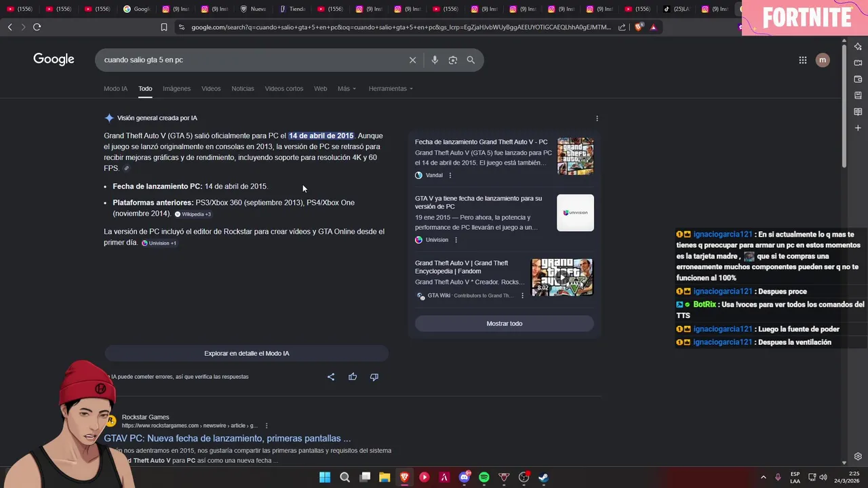Switch to the Videos tab
868x488 pixels.
point(211,89)
